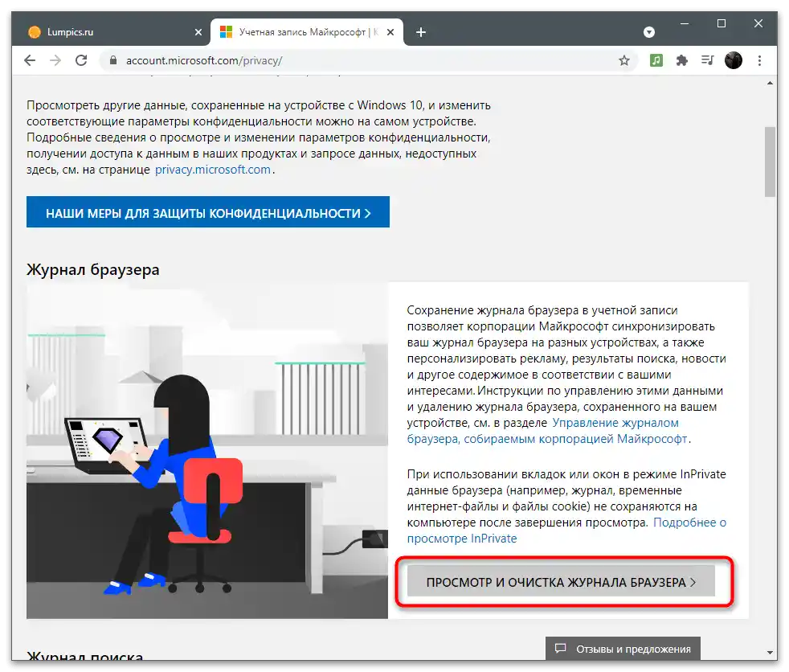Go forward to the next page
Viewport: 789px width, 672px height.
pyautogui.click(x=55, y=60)
